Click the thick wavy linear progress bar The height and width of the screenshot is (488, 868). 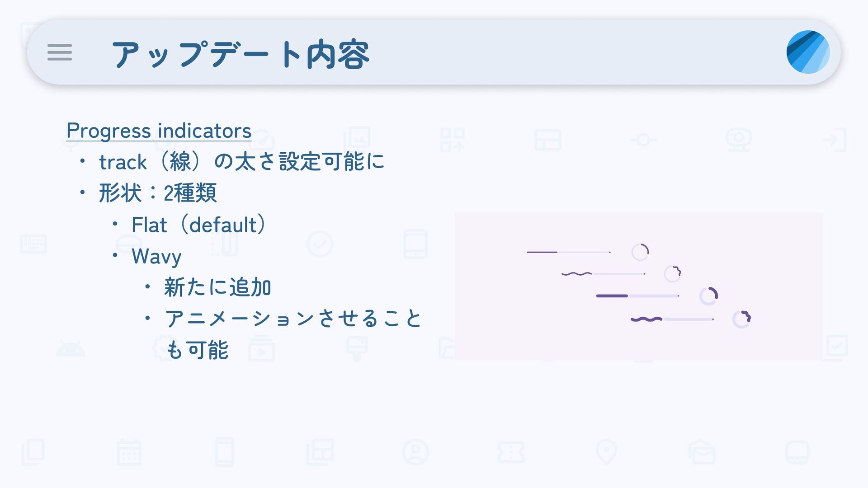click(x=672, y=319)
